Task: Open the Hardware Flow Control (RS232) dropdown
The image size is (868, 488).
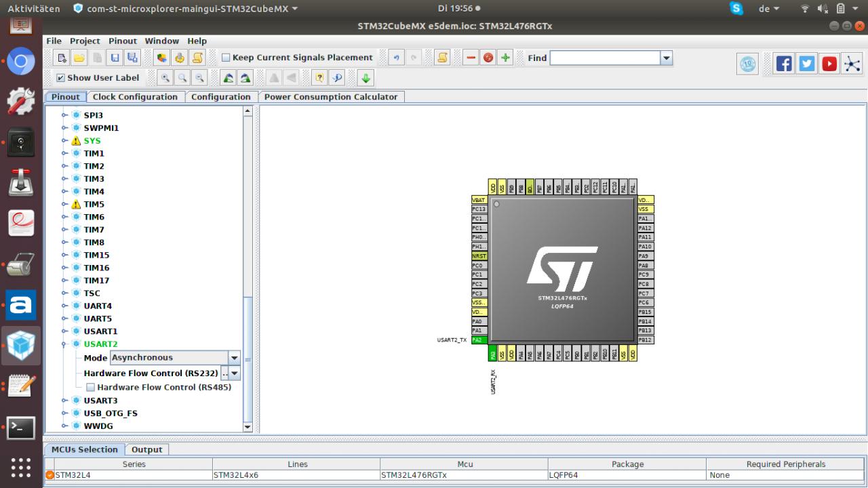Action: (235, 373)
